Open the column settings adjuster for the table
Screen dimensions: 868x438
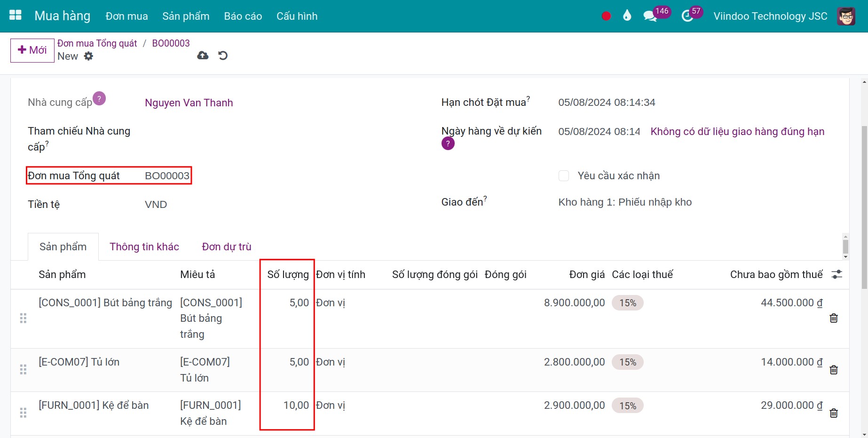tap(836, 274)
